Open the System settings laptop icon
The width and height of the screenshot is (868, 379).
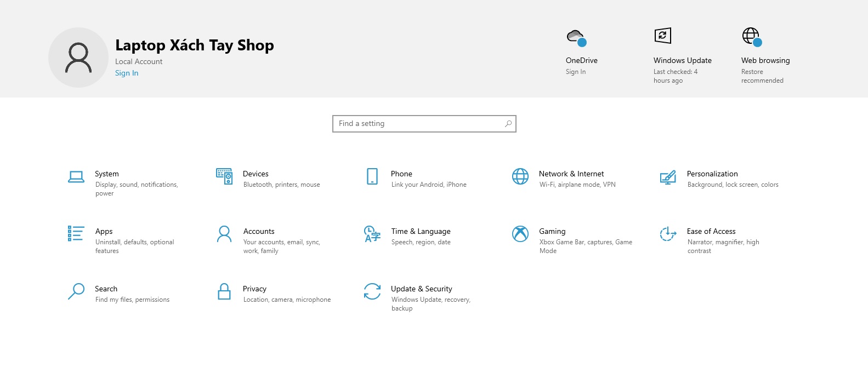76,176
